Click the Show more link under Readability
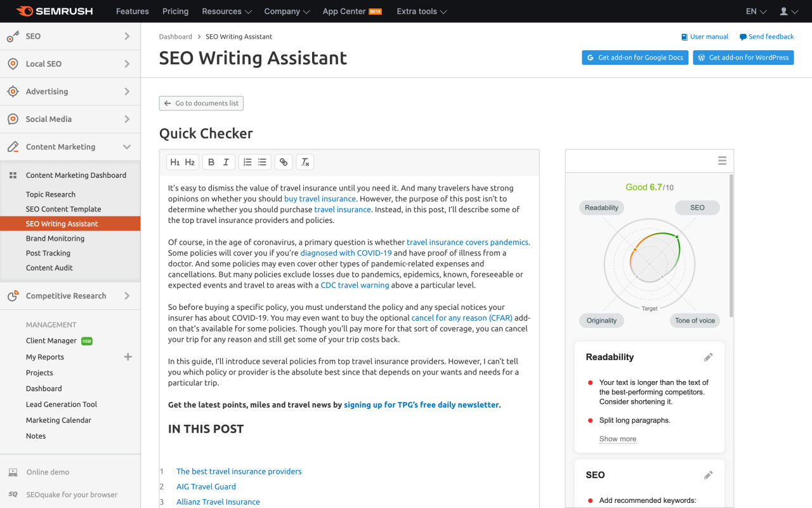 pos(618,439)
